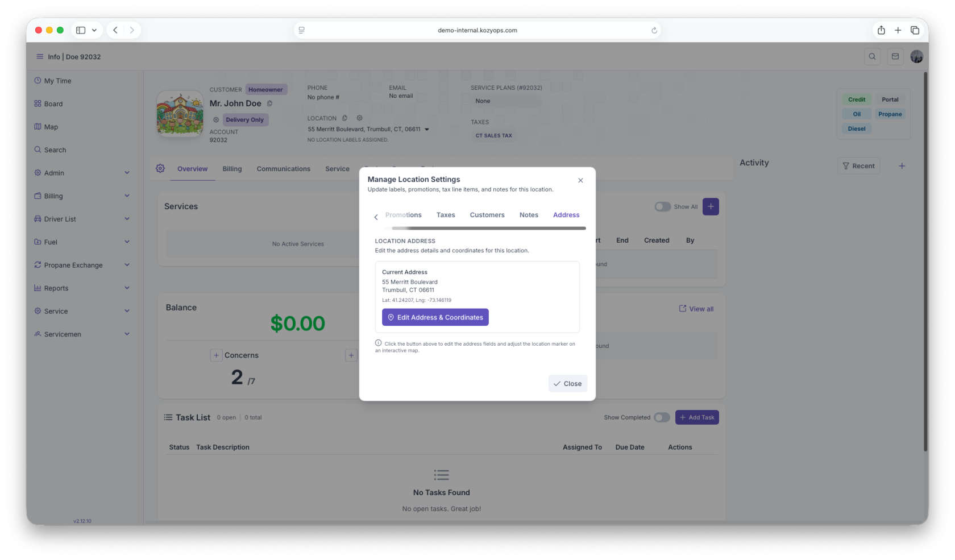The width and height of the screenshot is (955, 560).
Task: Click Edit Address & Coordinates button
Action: [x=435, y=317]
